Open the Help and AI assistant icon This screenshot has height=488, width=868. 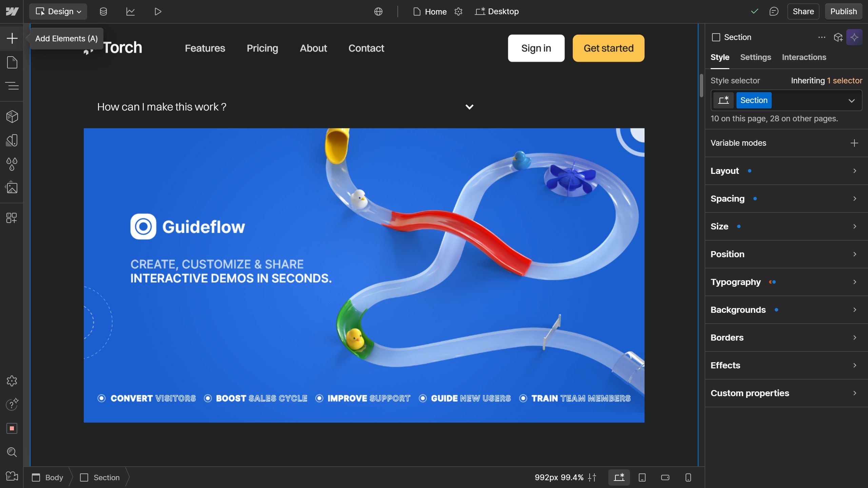pyautogui.click(x=12, y=404)
